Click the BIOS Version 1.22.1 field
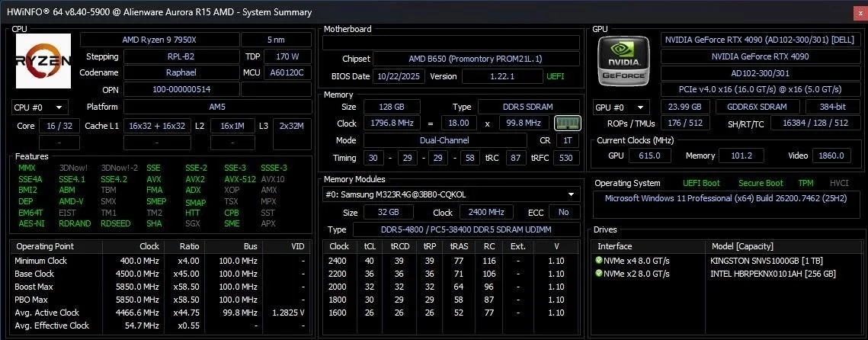This screenshot has height=340, width=868. point(502,76)
